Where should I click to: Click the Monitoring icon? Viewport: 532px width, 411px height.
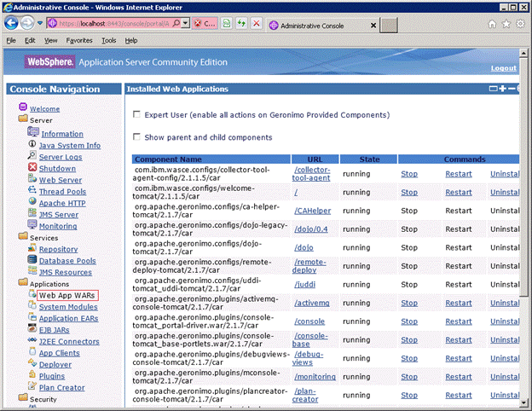click(32, 224)
